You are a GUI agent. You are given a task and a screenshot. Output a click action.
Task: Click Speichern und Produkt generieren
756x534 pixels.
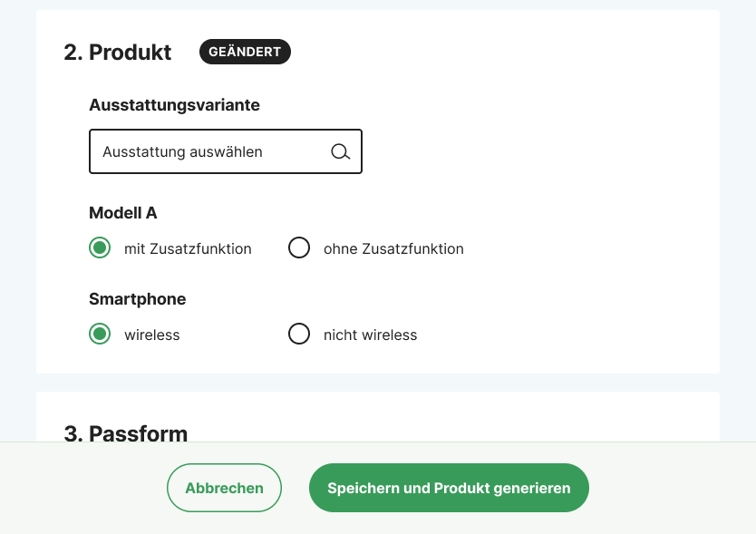(x=449, y=488)
